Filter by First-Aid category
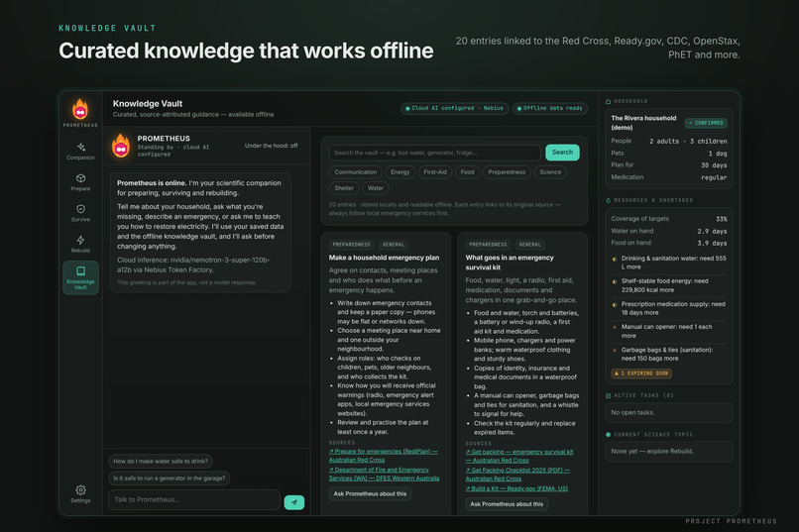Image resolution: width=799 pixels, height=532 pixels. pos(434,172)
